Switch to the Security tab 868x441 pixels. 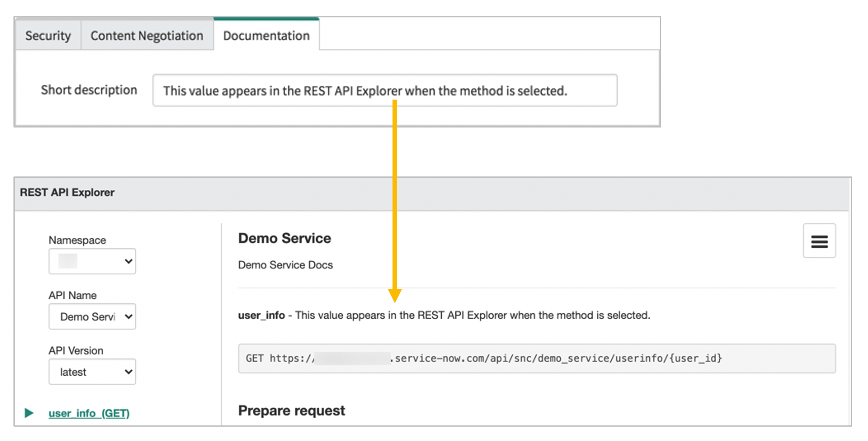(x=48, y=35)
